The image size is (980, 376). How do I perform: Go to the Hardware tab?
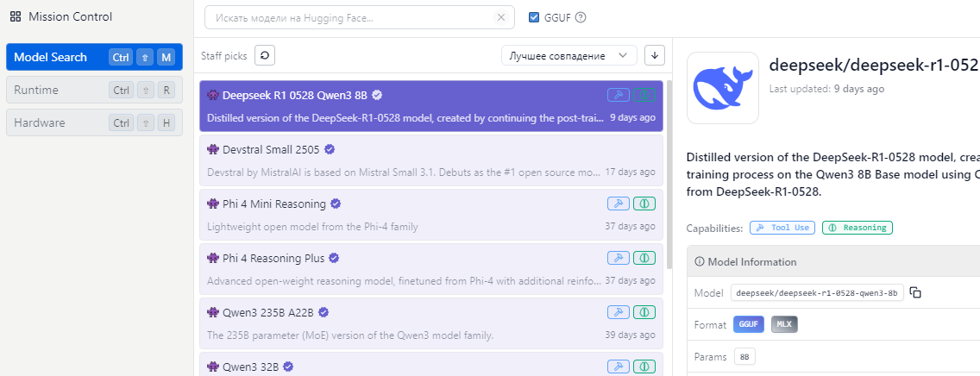pyautogui.click(x=40, y=122)
